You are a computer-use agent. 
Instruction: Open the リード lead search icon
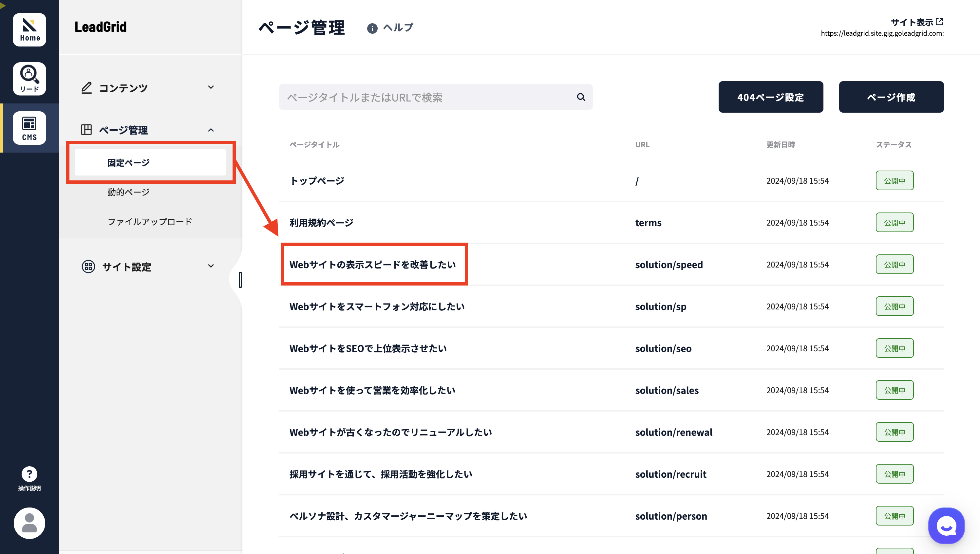[29, 79]
